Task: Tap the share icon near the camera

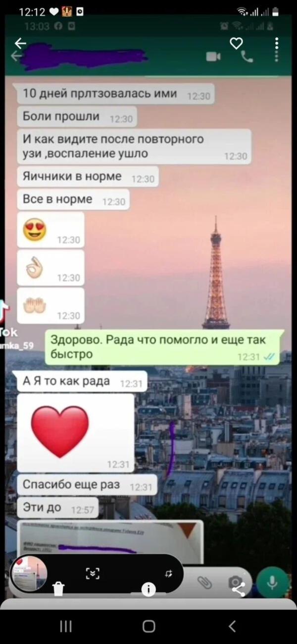Action: click(x=239, y=588)
